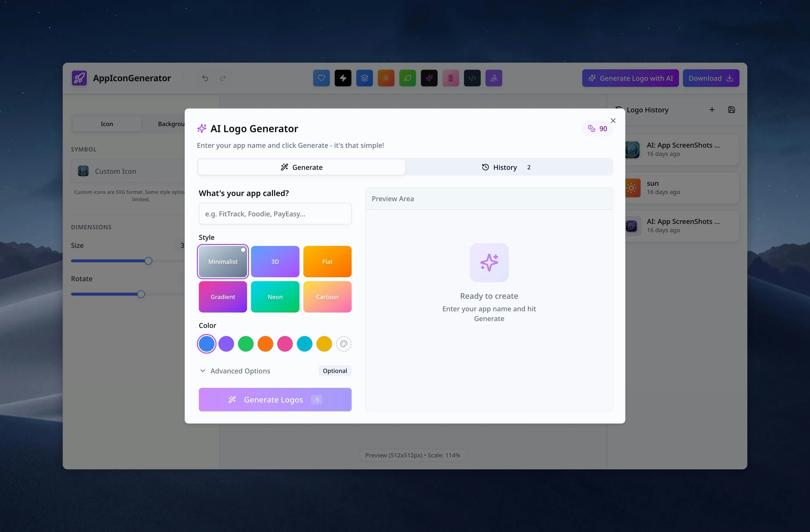Choose the Cartoon style
This screenshot has height=532, width=810.
click(x=327, y=297)
